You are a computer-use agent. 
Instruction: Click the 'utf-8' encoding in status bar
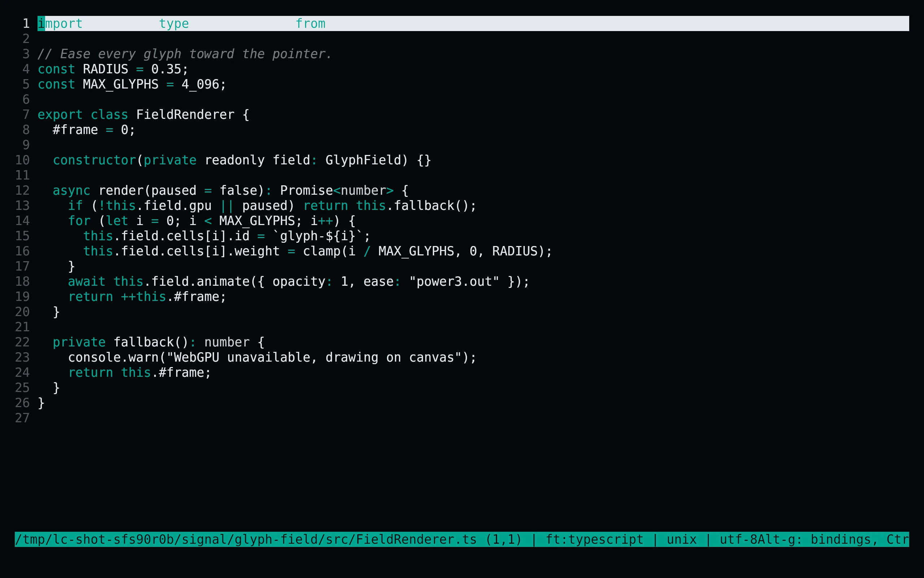point(738,539)
